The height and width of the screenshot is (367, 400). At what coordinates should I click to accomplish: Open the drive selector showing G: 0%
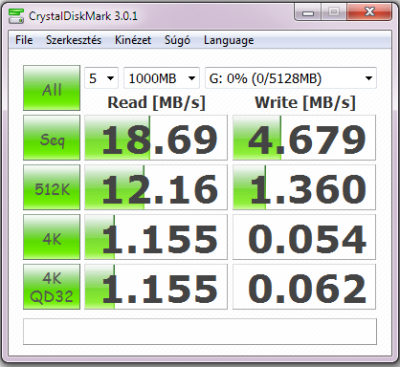[291, 78]
